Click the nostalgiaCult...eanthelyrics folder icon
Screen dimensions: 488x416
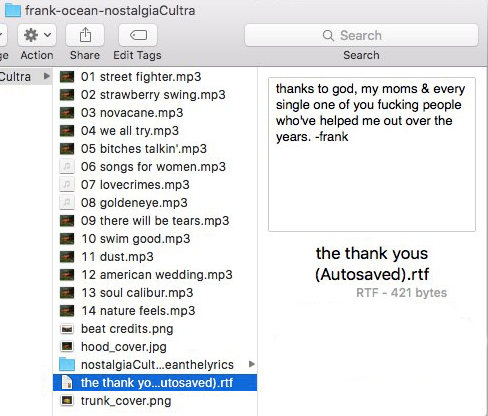pos(67,364)
